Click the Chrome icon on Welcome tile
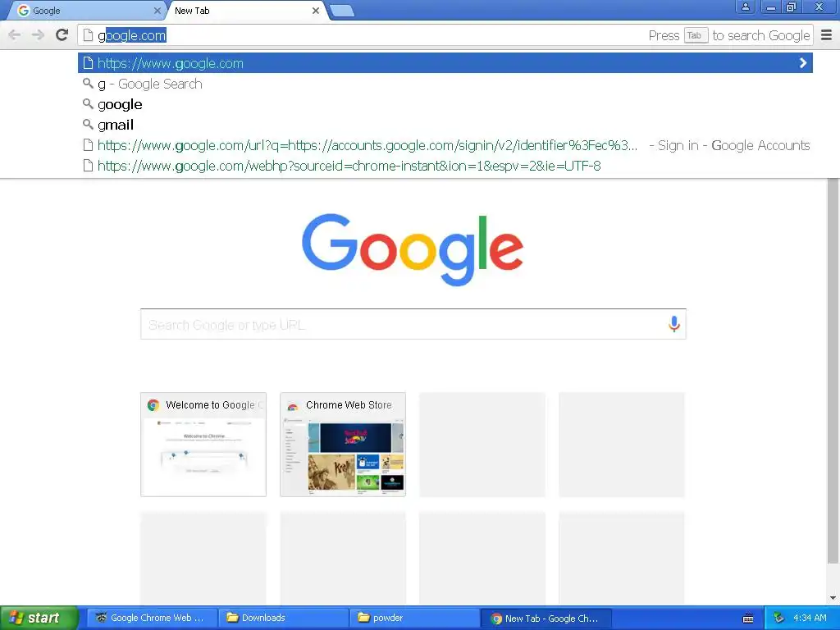The height and width of the screenshot is (630, 840). pyautogui.click(x=153, y=405)
